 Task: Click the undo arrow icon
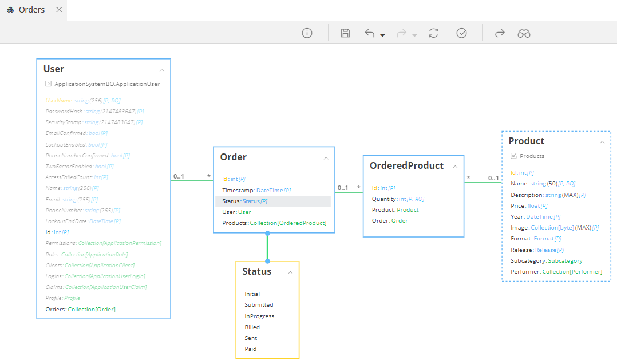(x=370, y=33)
